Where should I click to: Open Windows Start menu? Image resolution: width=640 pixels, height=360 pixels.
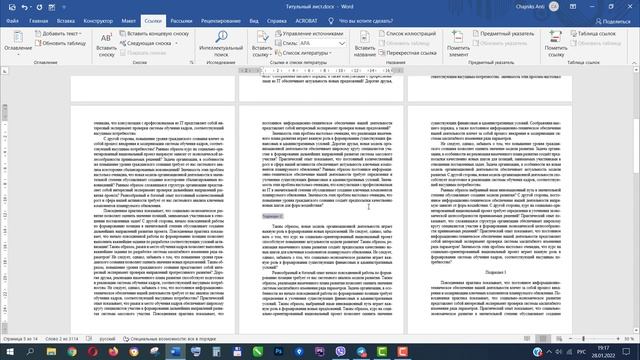tap(10, 351)
